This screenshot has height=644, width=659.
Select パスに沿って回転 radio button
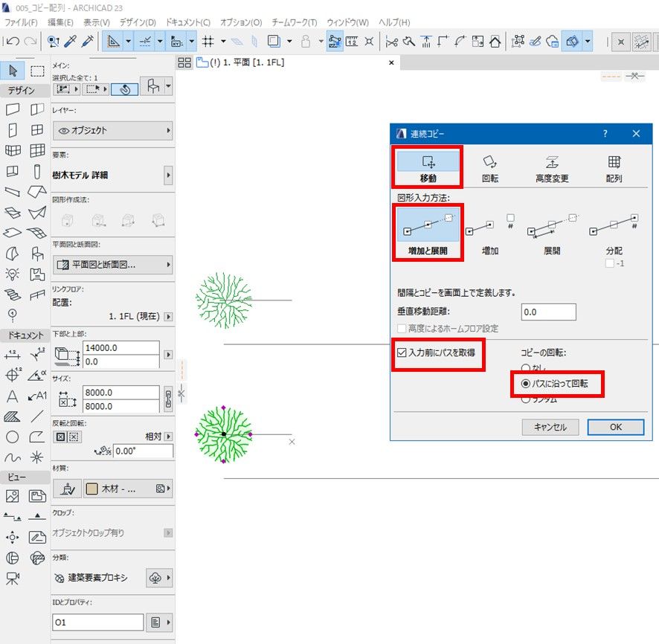coord(525,384)
